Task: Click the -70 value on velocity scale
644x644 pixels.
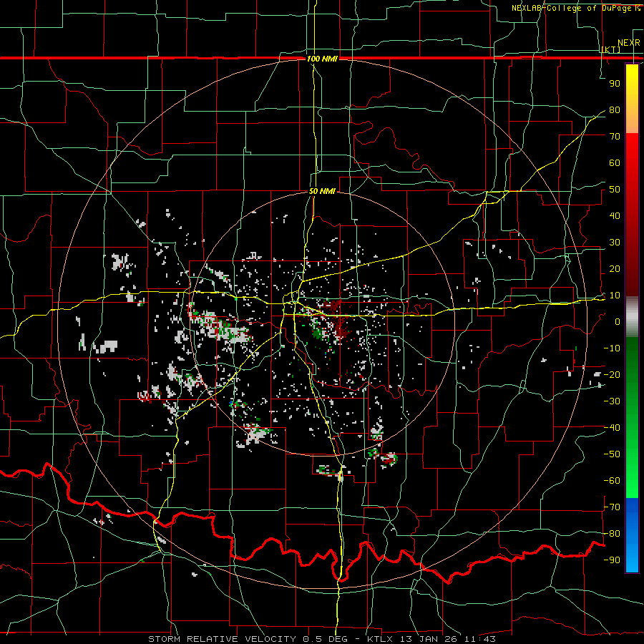Action: point(612,507)
